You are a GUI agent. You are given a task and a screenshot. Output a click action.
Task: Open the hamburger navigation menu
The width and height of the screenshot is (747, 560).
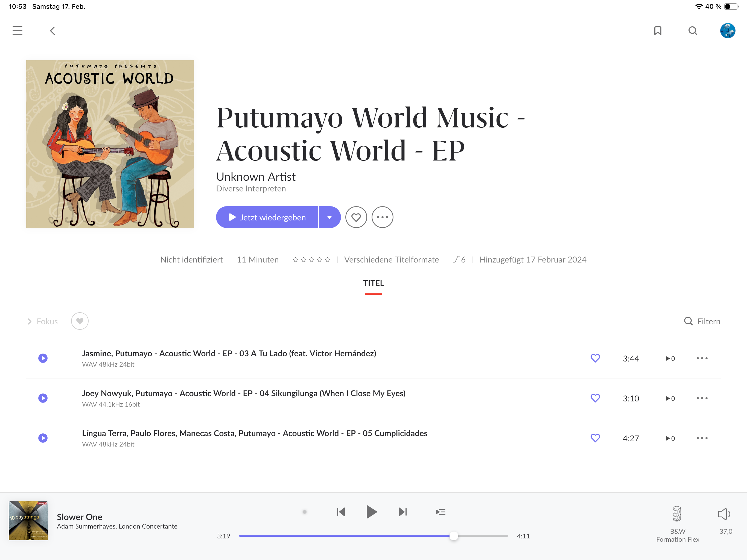(17, 31)
